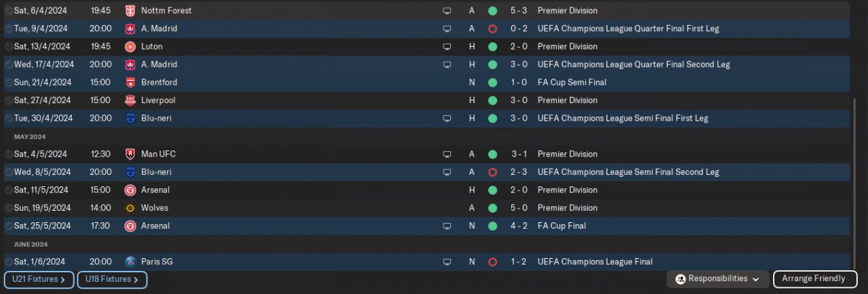Click the Paris SG club badge
Screen dimensions: 868x294
130,261
